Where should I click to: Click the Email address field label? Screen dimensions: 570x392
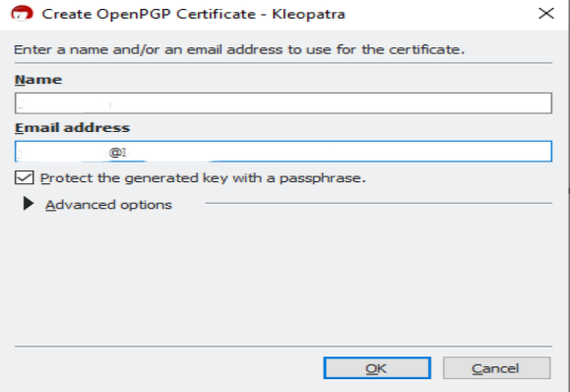coord(72,128)
